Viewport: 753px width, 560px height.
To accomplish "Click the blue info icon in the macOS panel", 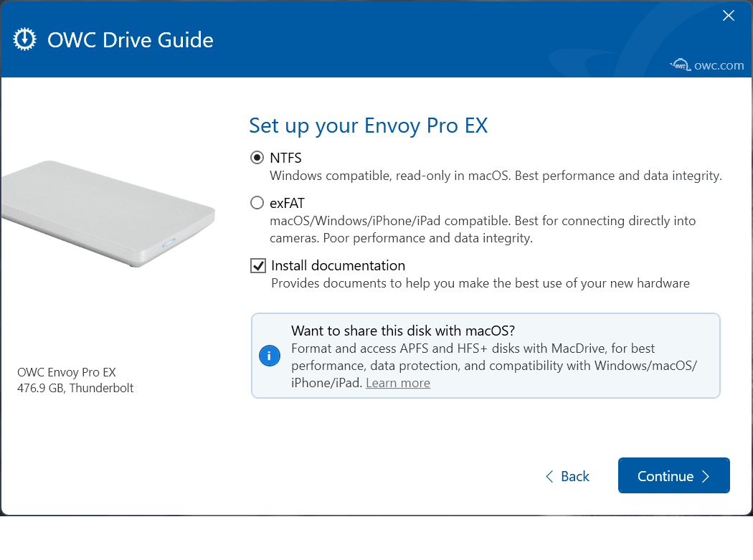I will (270, 355).
